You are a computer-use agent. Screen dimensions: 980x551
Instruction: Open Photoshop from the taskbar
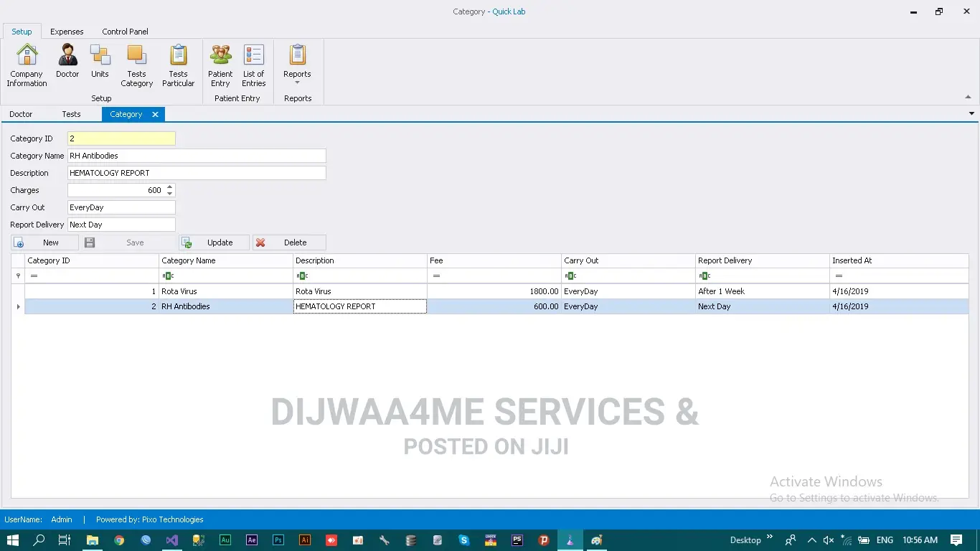pyautogui.click(x=278, y=540)
